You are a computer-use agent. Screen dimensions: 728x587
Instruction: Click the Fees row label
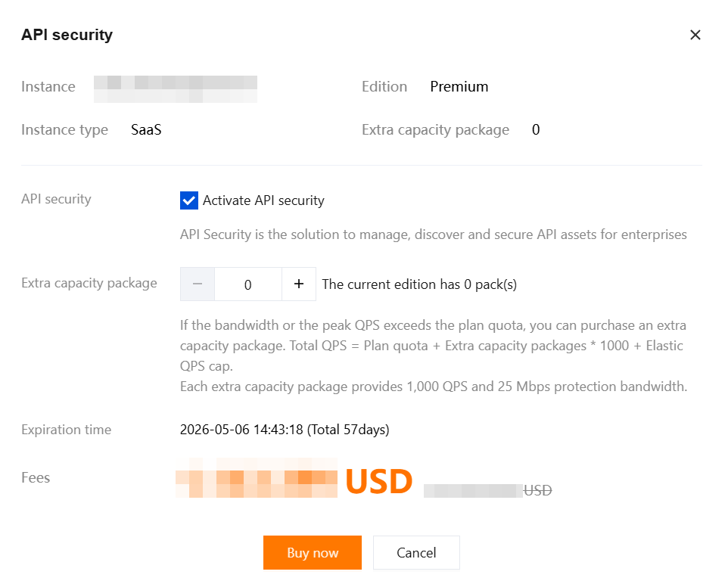pos(36,477)
